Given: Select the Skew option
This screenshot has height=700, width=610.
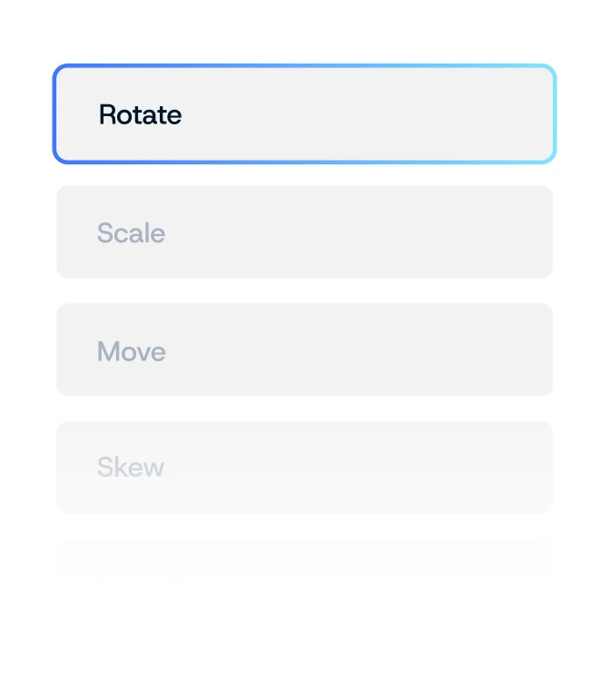Looking at the screenshot, I should 304,468.
